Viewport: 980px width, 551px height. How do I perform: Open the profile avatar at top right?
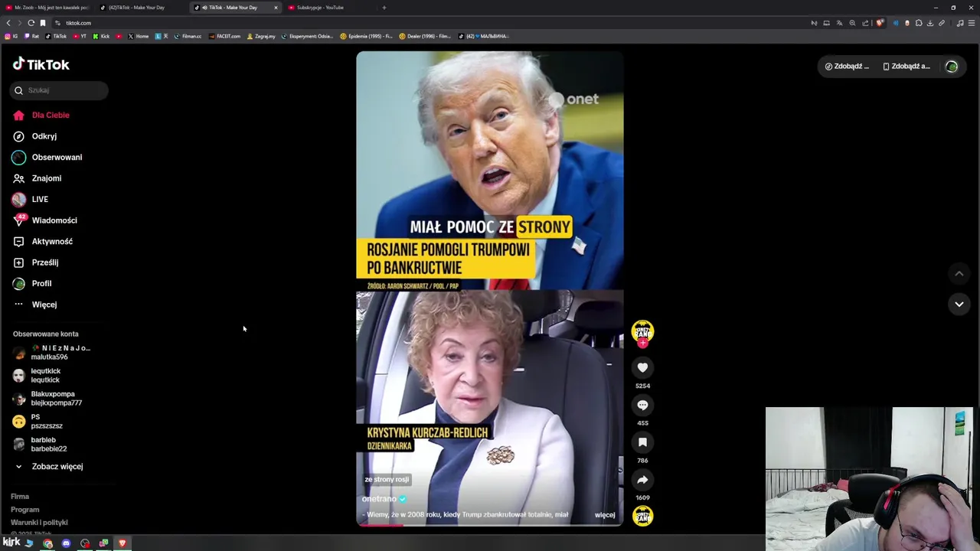click(952, 67)
